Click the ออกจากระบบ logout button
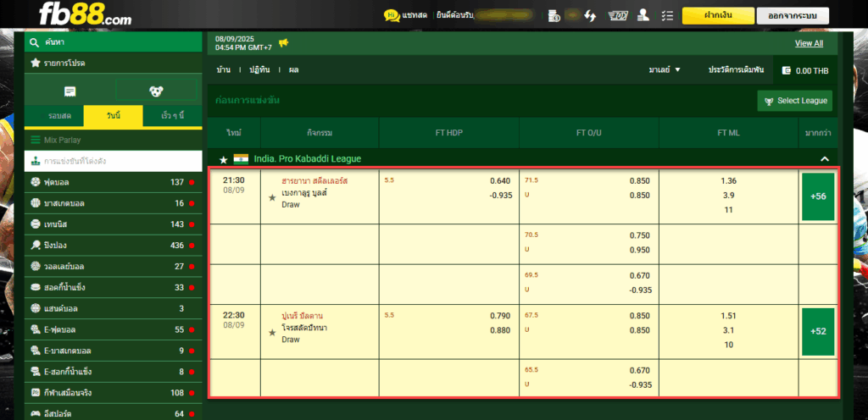868x420 pixels. click(793, 15)
